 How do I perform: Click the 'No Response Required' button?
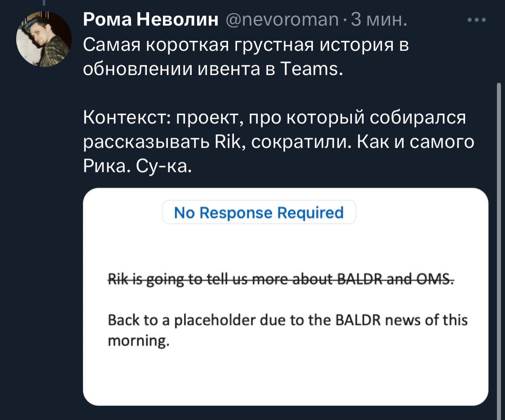coord(259,212)
